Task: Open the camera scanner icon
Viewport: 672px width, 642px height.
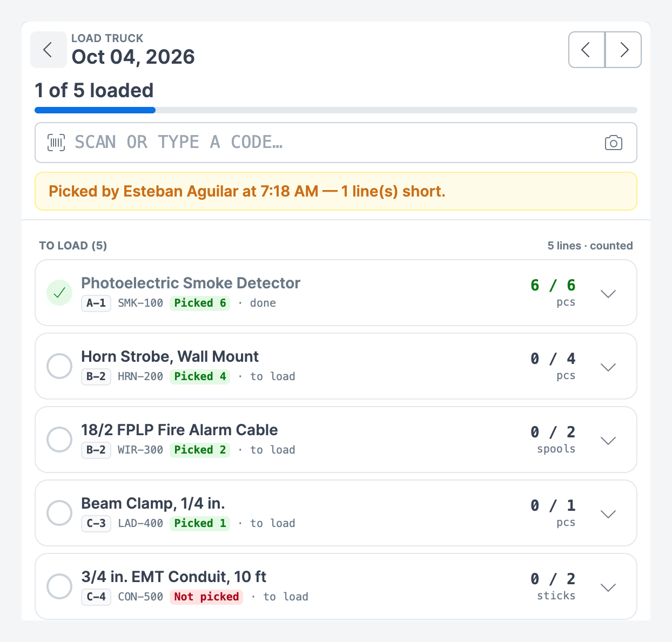Action: tap(614, 143)
